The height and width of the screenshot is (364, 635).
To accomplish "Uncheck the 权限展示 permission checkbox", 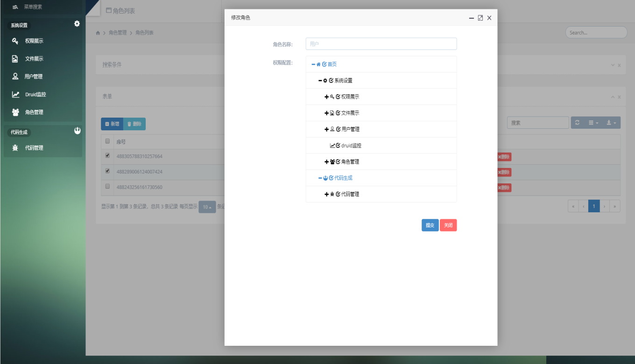I will pyautogui.click(x=338, y=97).
